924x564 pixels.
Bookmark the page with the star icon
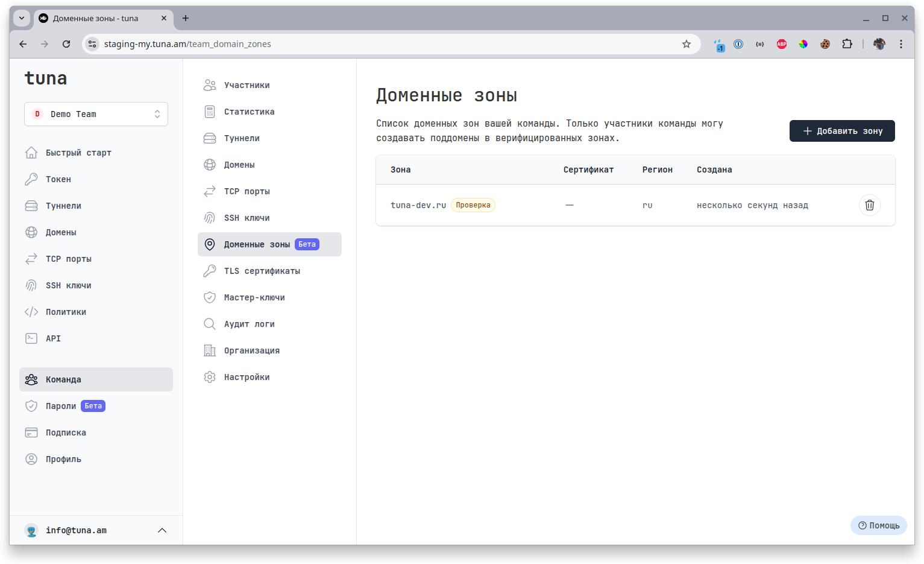coord(687,43)
